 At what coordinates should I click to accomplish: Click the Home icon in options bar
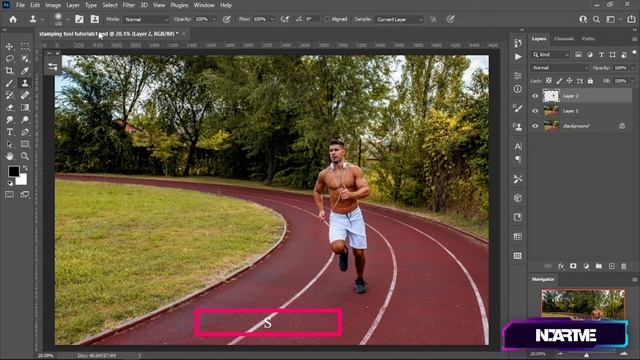point(13,19)
